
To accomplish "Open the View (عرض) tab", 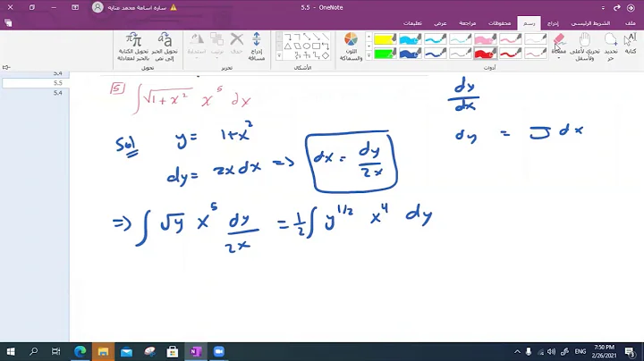I will 440,23.
